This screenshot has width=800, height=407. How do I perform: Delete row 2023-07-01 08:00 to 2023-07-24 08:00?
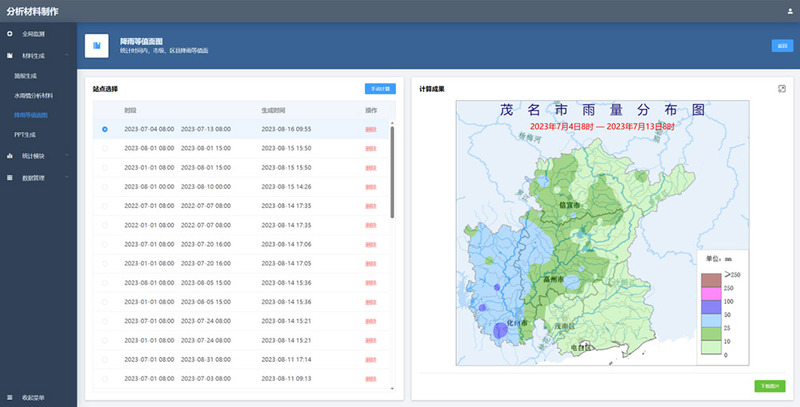coord(371,321)
